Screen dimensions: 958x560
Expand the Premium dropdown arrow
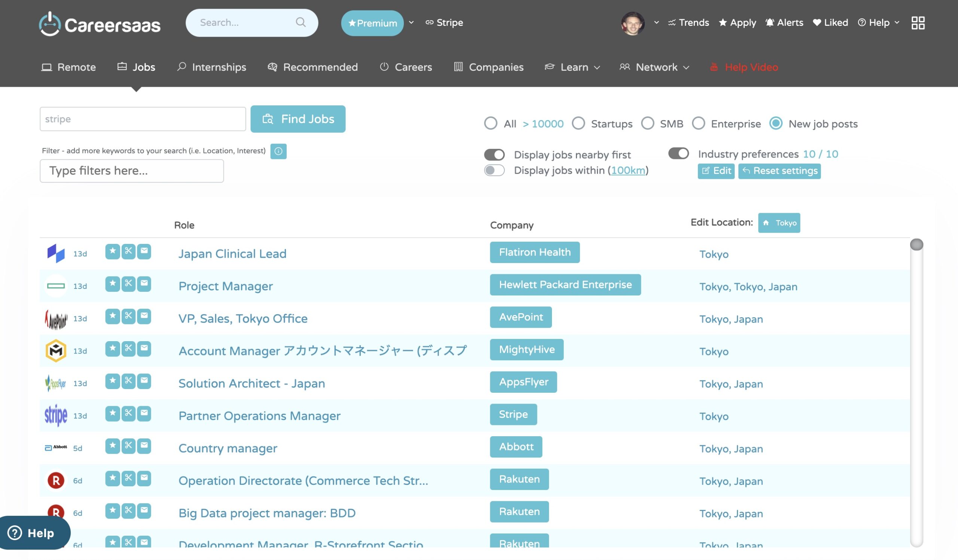pyautogui.click(x=411, y=22)
